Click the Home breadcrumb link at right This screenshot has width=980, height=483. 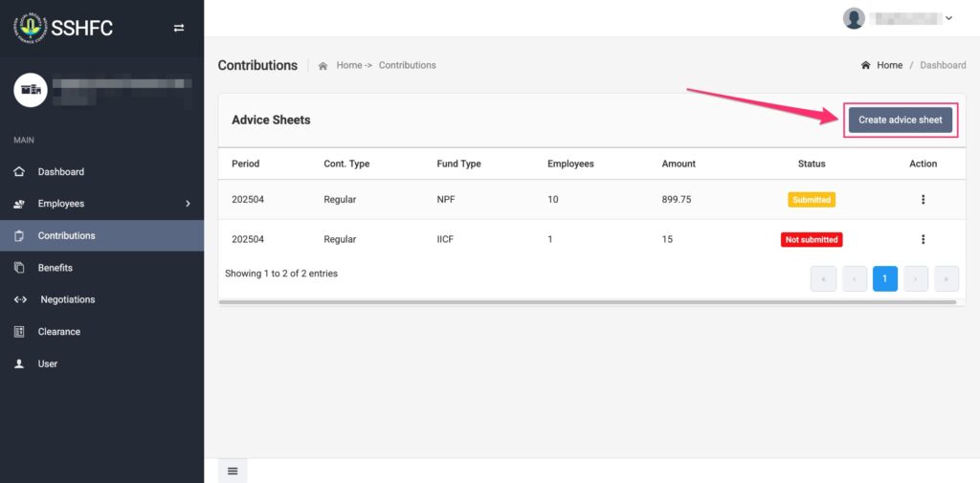(889, 65)
